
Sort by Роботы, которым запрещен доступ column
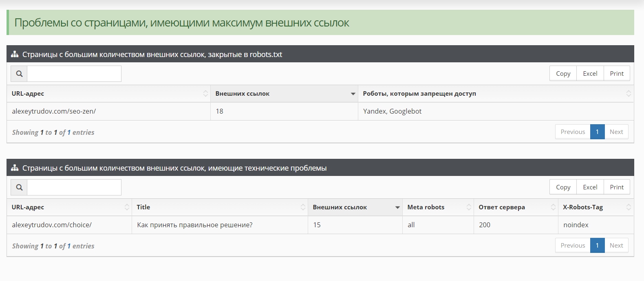point(495,94)
